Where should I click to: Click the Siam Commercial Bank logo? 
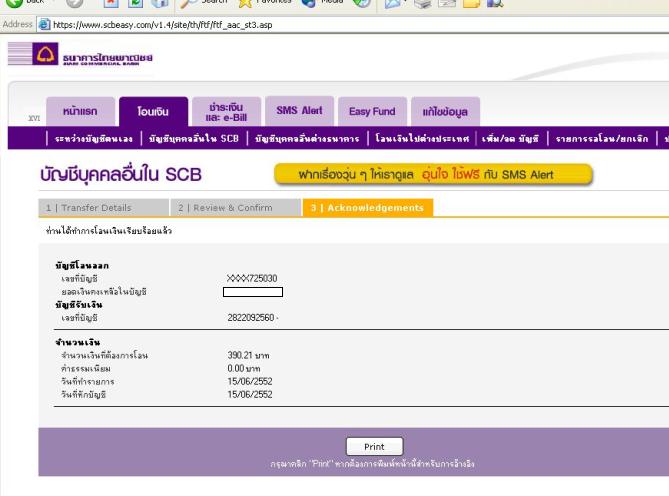pos(80,54)
